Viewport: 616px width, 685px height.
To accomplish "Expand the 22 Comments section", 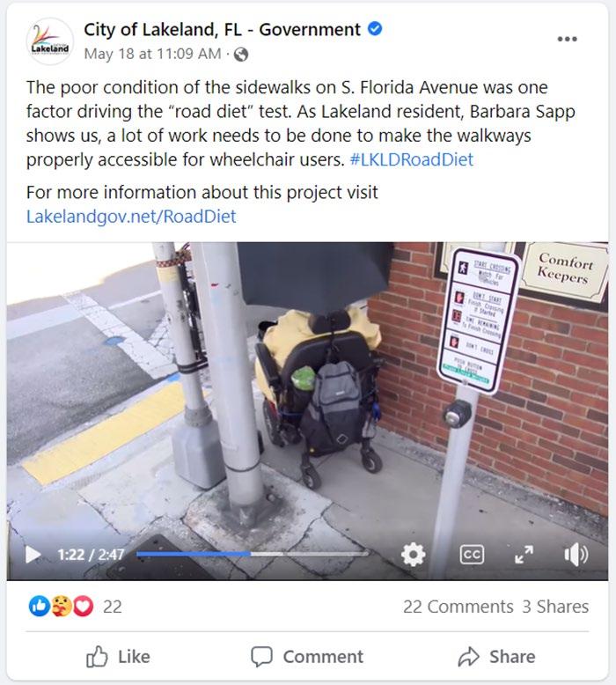I will tap(458, 607).
